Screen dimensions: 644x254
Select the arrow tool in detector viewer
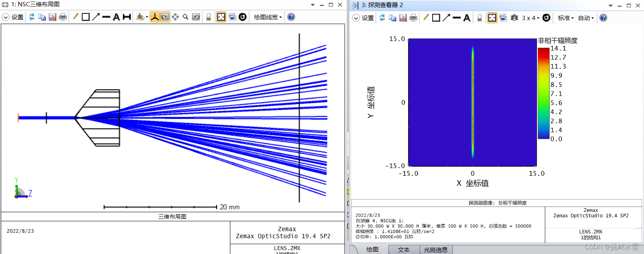point(446,18)
